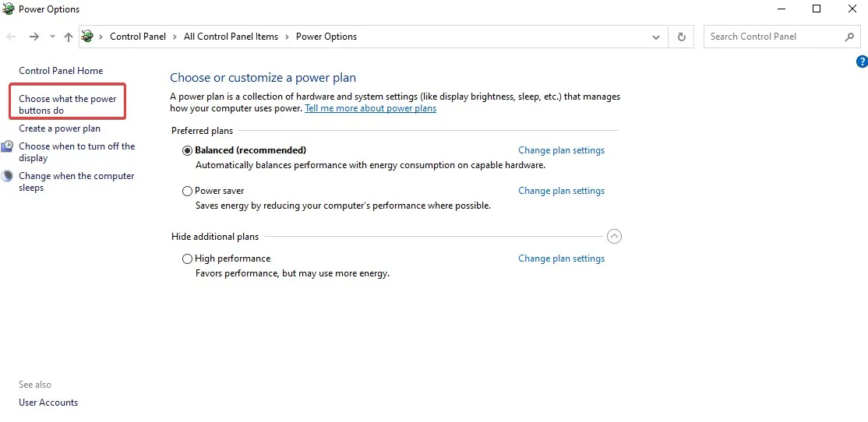This screenshot has width=868, height=422.
Task: Click the moon icon beside computer sleeps
Action: 7,177
